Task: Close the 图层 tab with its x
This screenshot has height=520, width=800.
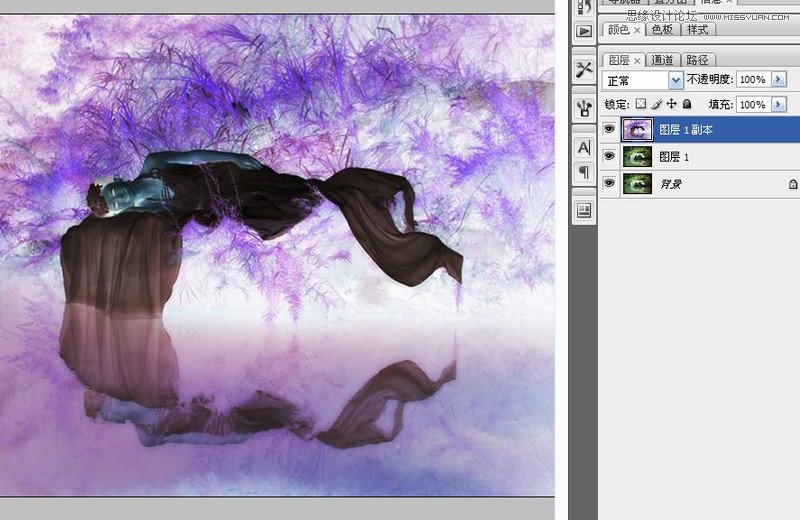Action: (637, 61)
